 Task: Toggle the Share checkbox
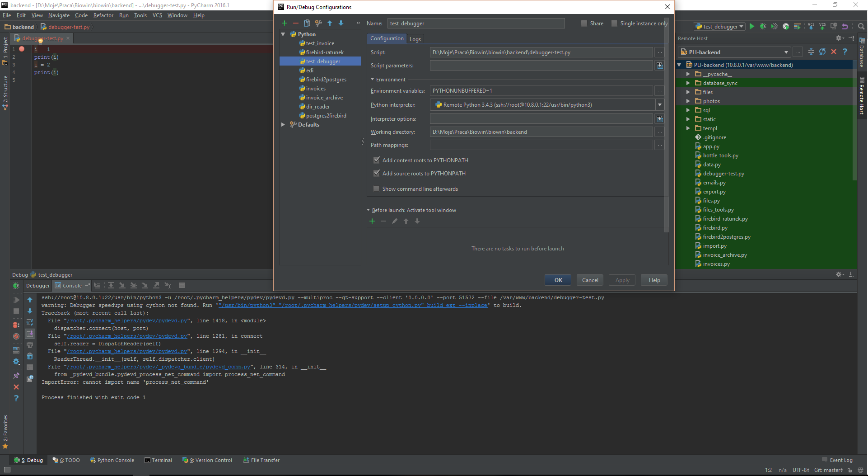[x=584, y=23]
